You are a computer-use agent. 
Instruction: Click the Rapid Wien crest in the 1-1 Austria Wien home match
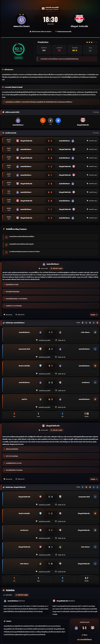(60, 332)
